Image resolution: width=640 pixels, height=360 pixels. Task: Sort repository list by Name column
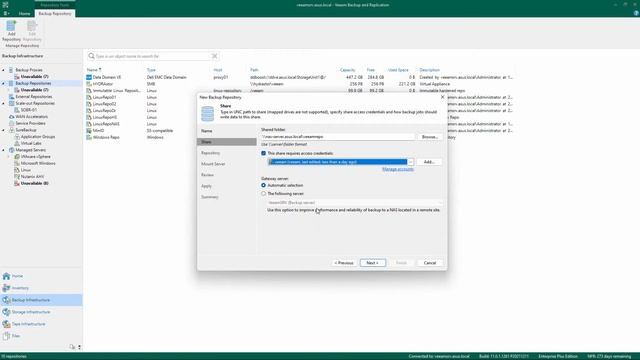(94, 70)
